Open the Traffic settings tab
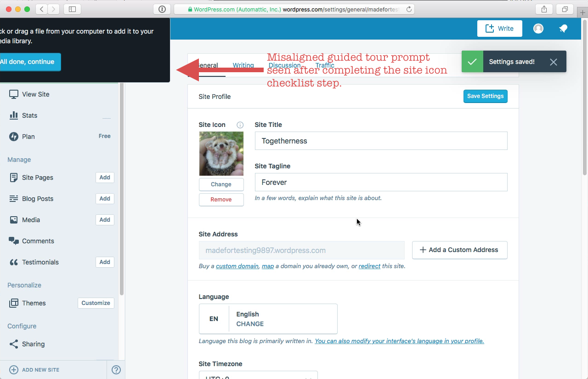 [325, 65]
